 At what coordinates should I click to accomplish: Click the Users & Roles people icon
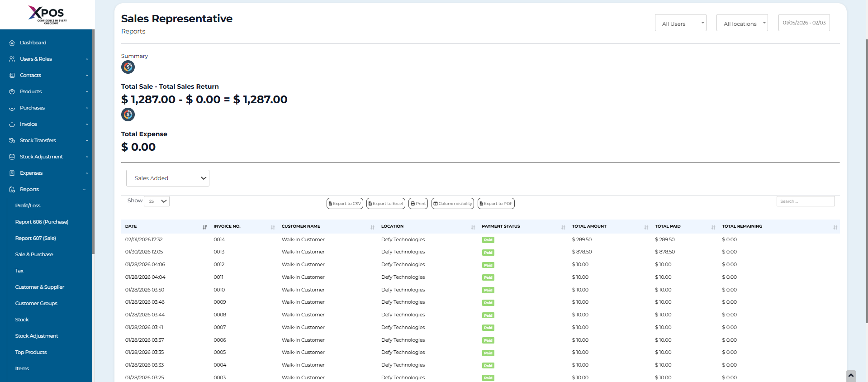pos(12,59)
